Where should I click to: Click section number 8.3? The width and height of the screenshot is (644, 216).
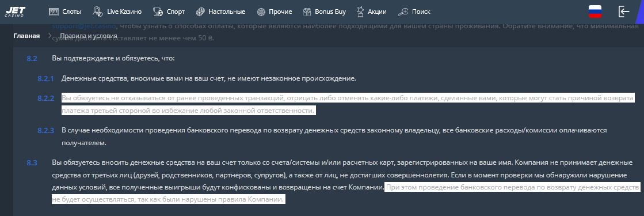(x=32, y=162)
